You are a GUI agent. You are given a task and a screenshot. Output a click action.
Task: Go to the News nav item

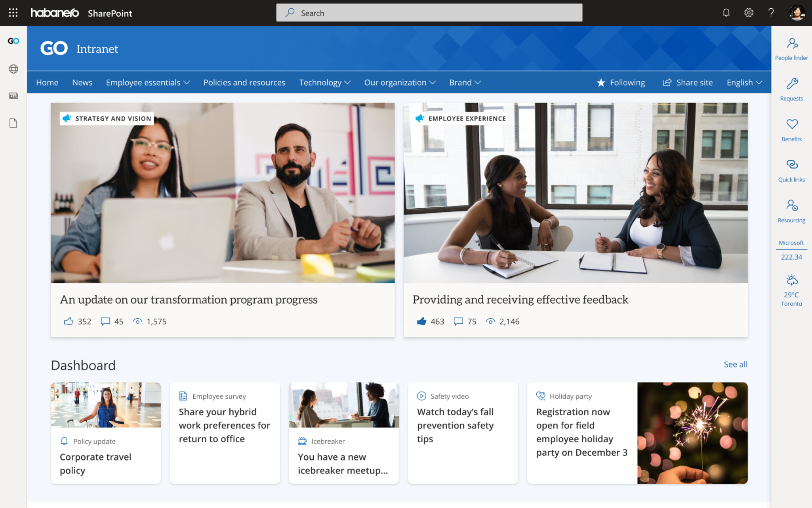click(82, 82)
